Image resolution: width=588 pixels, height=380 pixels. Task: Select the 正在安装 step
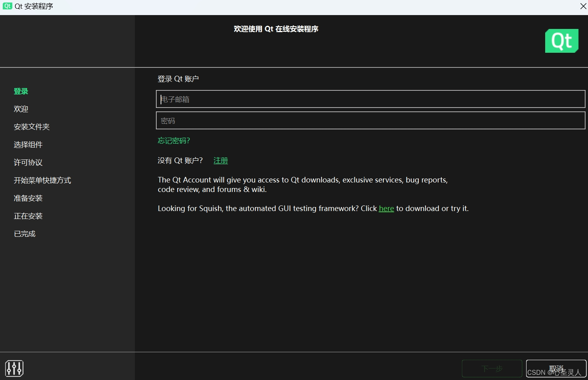point(28,216)
